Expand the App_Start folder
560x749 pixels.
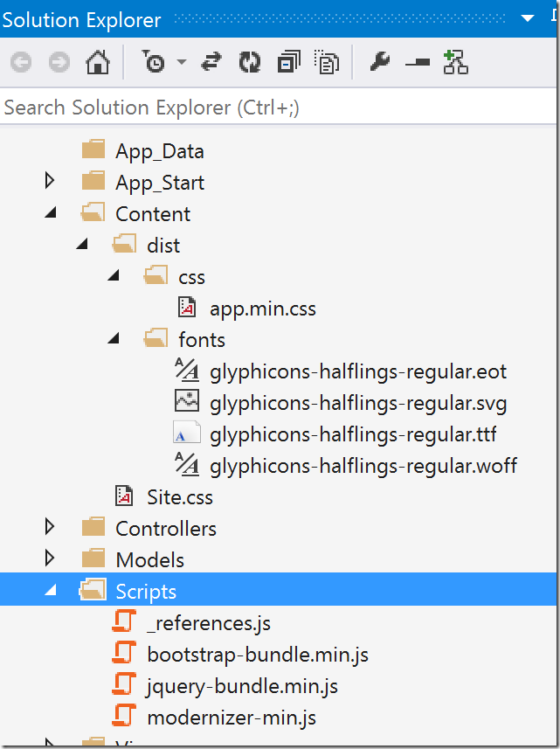pos(50,181)
